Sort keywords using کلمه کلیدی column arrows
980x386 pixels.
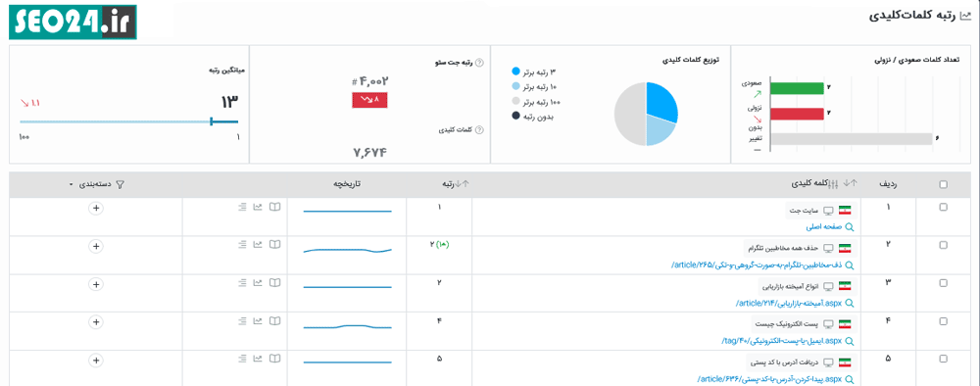pos(850,183)
